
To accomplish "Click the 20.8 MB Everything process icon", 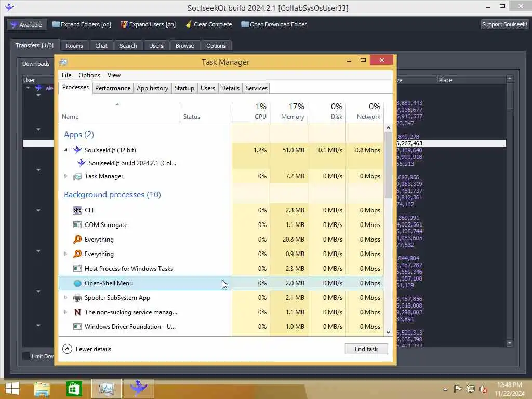I will pos(77,240).
